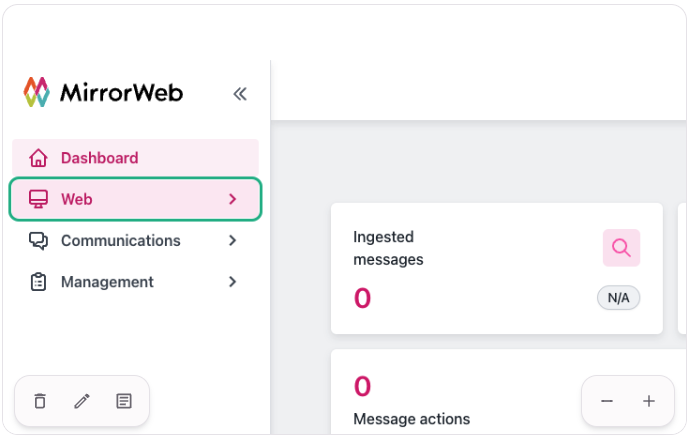The height and width of the screenshot is (436, 693).
Task: Open the Dashboard menu item
Action: (x=135, y=158)
